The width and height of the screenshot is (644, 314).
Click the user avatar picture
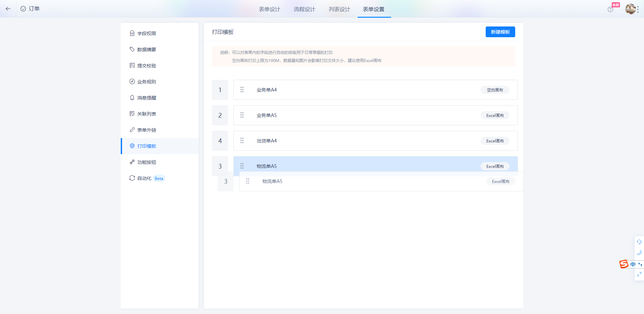[x=630, y=9]
